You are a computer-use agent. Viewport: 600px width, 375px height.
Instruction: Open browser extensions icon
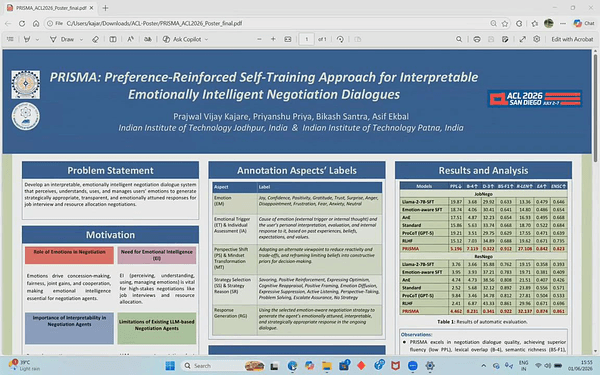[x=519, y=23]
